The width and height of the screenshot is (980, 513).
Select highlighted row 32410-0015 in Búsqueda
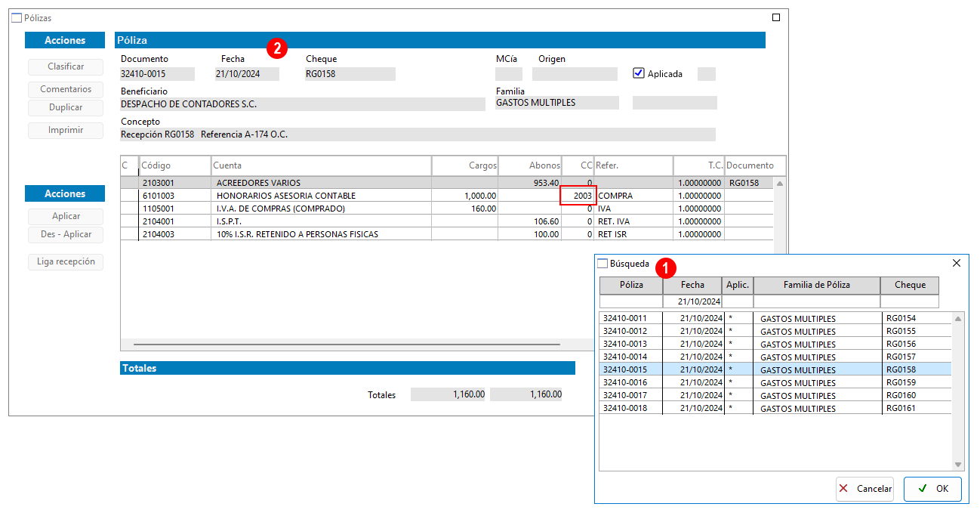[x=775, y=369]
